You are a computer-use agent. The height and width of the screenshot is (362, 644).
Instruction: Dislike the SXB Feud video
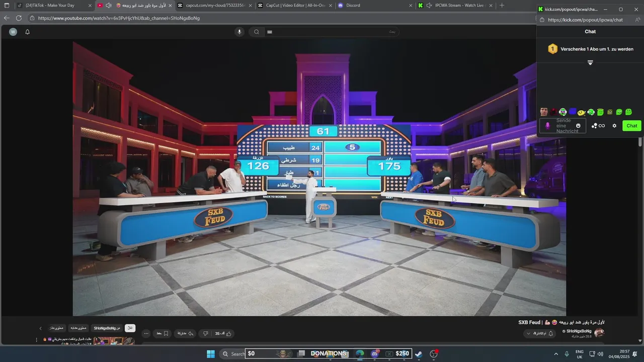pos(205,333)
